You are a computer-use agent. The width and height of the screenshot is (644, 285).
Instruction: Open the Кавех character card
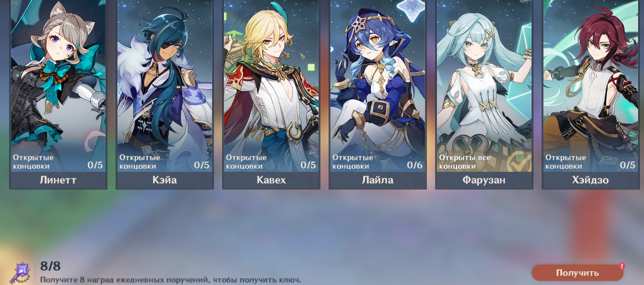point(271,94)
